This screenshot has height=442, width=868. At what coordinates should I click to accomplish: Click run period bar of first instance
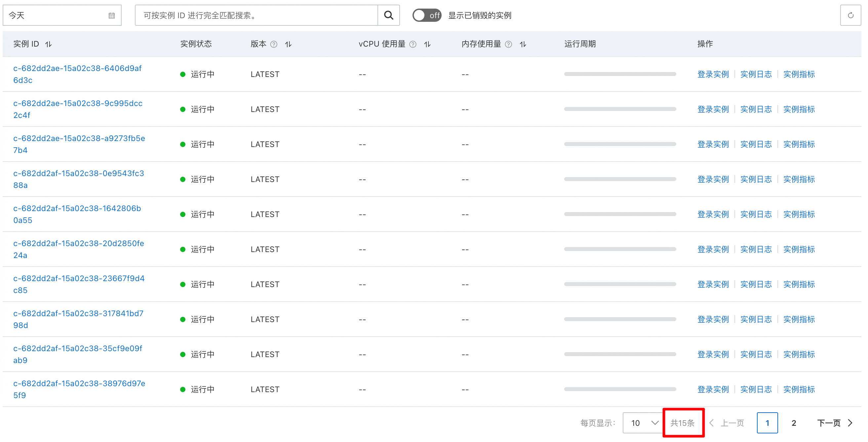620,74
